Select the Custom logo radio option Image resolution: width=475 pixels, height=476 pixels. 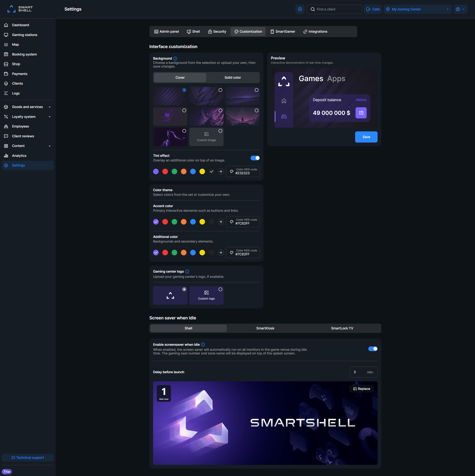pos(220,289)
